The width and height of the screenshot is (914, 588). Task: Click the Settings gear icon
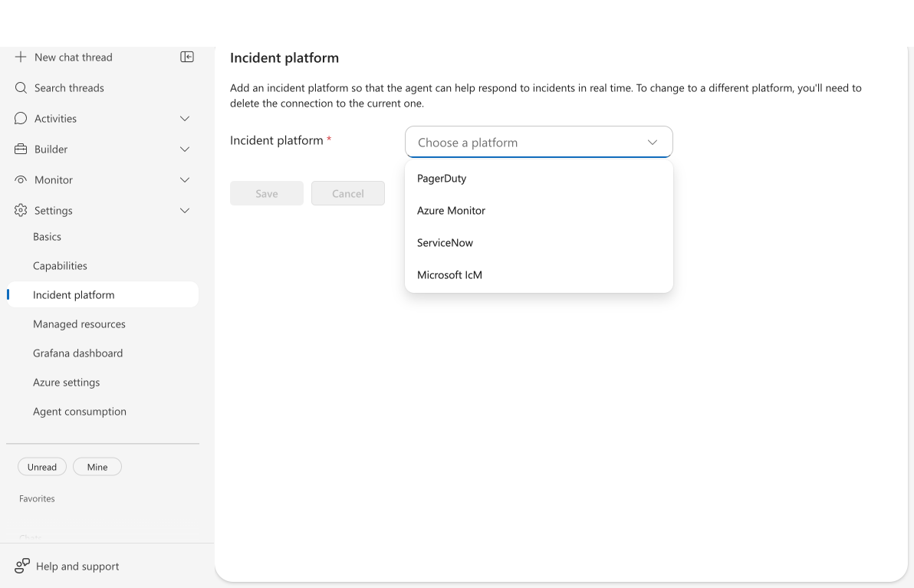(x=21, y=210)
